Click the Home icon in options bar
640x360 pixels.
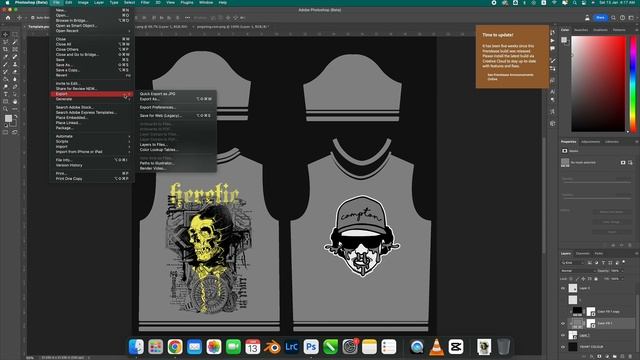8,18
